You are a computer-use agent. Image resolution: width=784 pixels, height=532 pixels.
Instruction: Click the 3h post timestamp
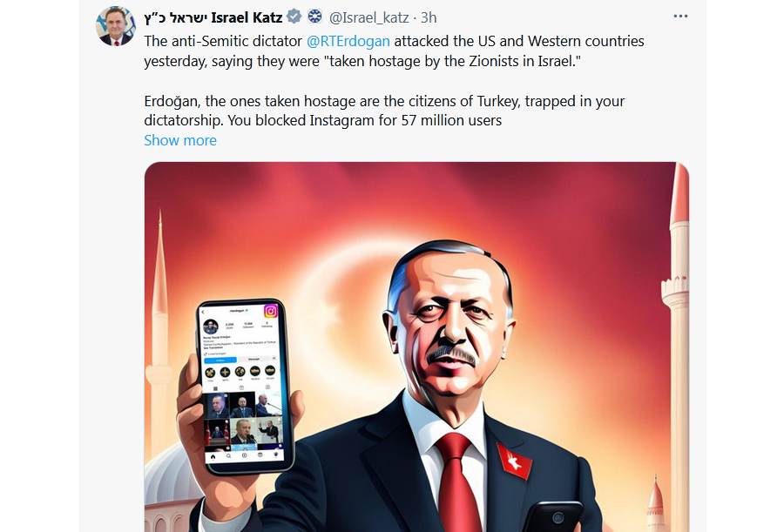(x=429, y=17)
